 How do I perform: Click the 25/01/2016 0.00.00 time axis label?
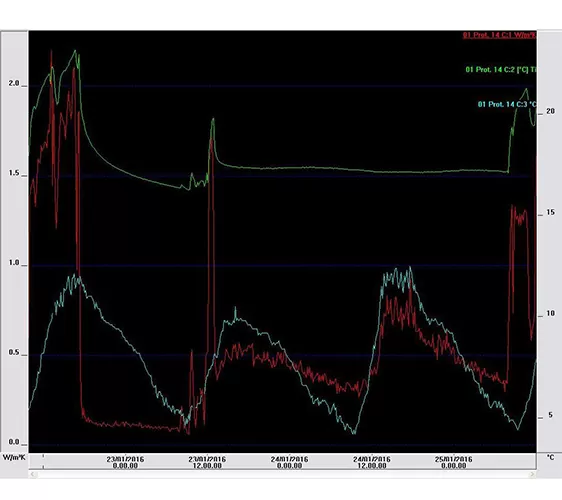[454, 462]
